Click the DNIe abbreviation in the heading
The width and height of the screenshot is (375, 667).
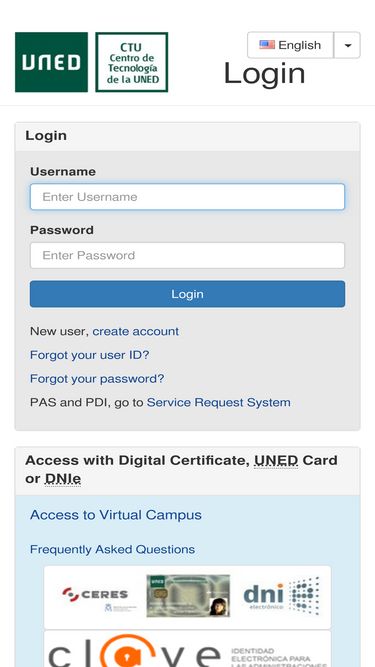[x=62, y=479]
